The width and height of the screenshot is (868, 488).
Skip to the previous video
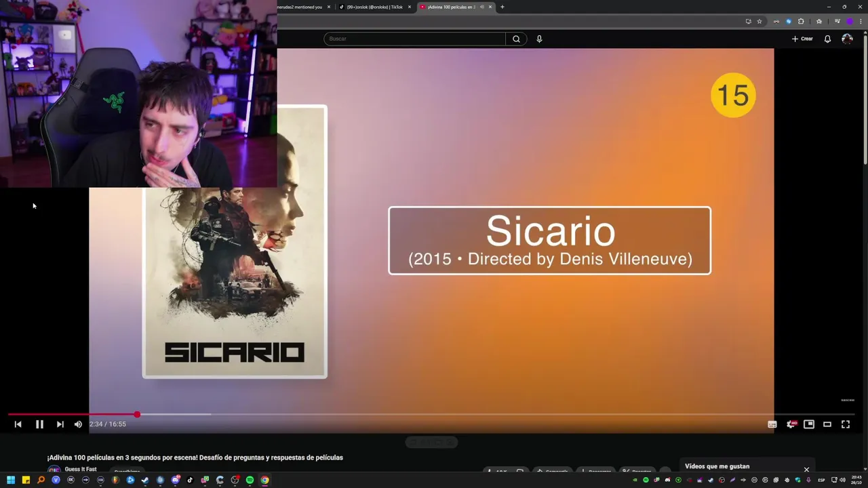(18, 424)
